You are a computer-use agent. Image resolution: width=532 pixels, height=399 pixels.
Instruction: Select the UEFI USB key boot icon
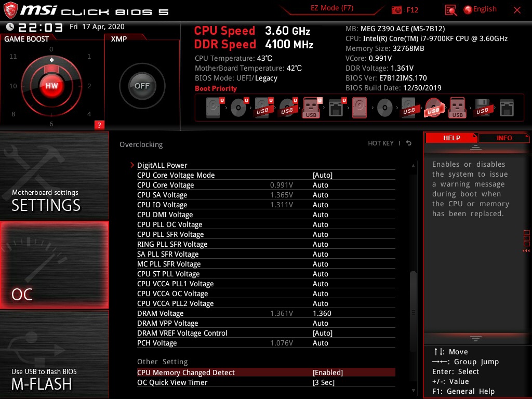312,108
